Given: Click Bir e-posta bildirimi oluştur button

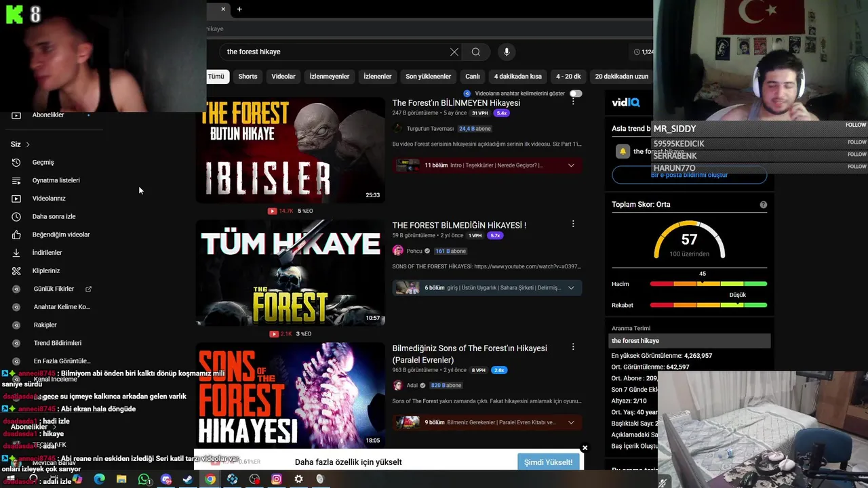Looking at the screenshot, I should [689, 175].
